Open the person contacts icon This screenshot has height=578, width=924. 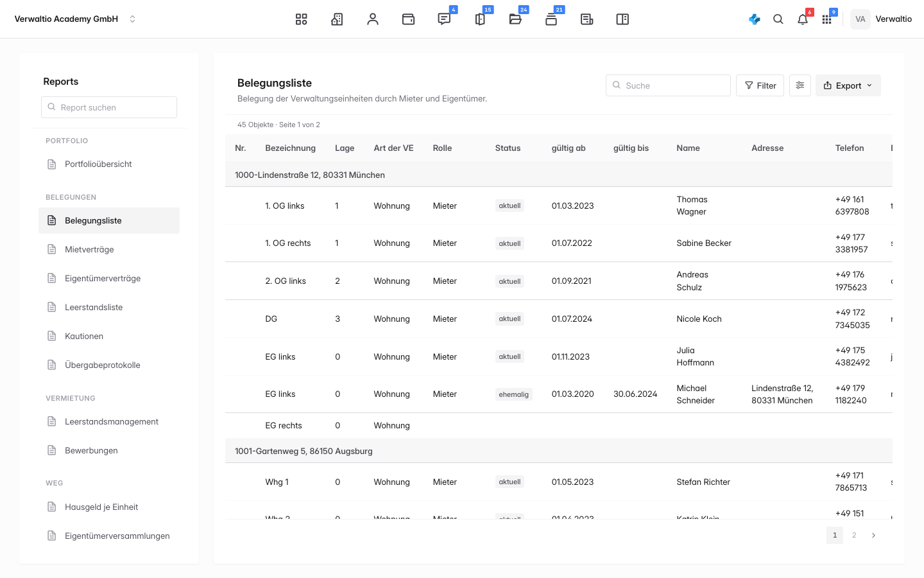(373, 19)
